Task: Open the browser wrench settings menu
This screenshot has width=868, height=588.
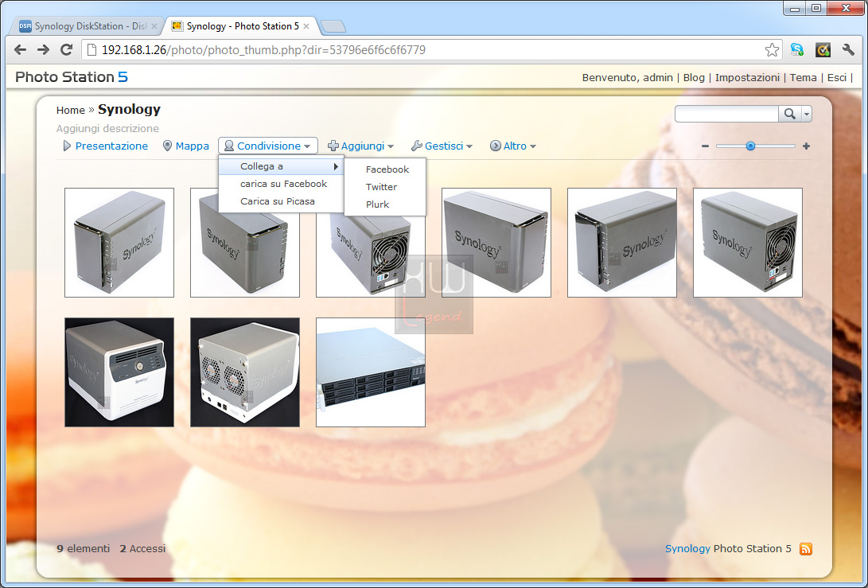Action: coord(848,50)
